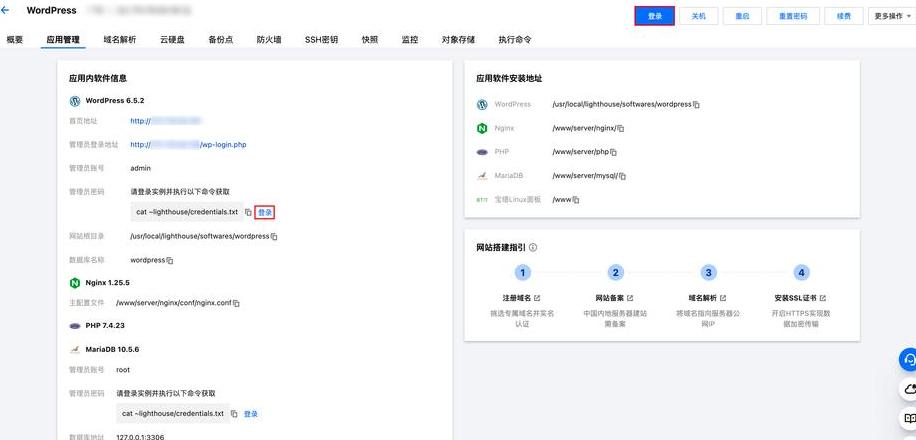Click the blue 登录 button at top
916x440 pixels.
(655, 16)
